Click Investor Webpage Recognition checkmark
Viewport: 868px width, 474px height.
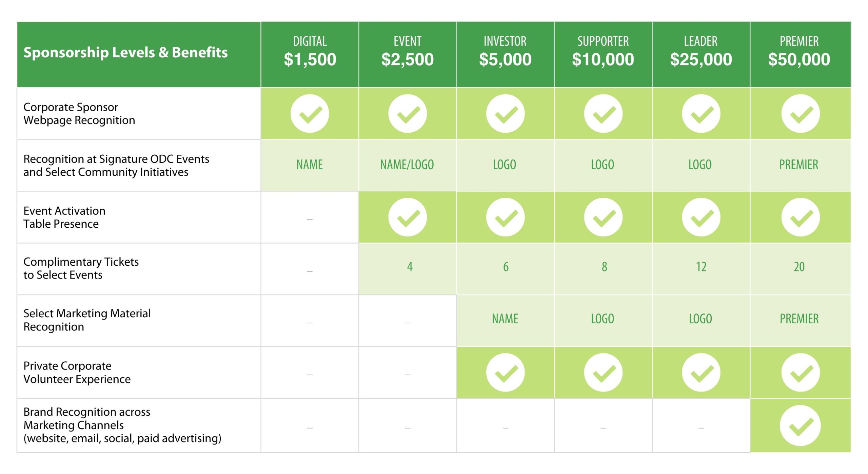(505, 113)
